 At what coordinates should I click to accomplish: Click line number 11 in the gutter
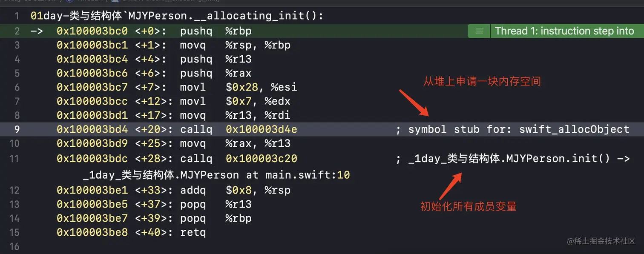click(14, 159)
